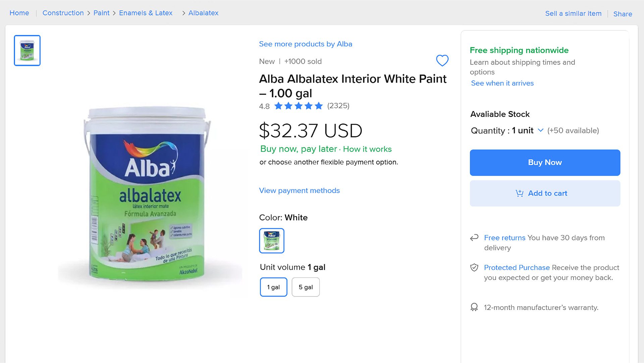The height and width of the screenshot is (363, 644).
Task: Choose the 5 gal volume option
Action: coord(306,287)
